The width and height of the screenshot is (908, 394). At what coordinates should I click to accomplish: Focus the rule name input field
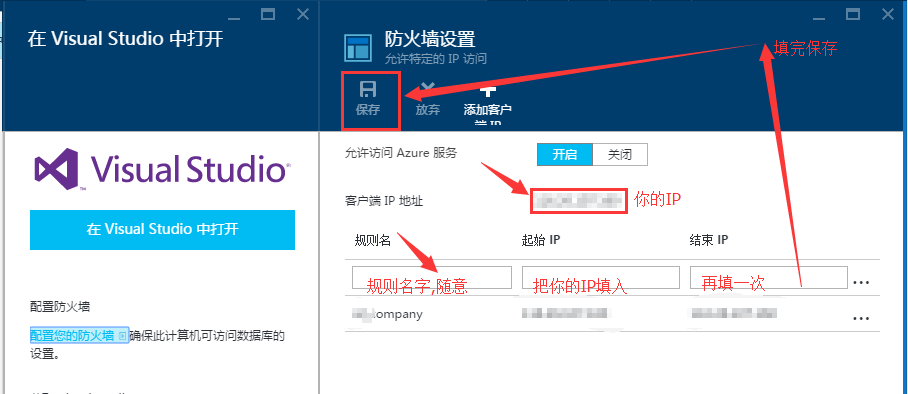(x=432, y=278)
